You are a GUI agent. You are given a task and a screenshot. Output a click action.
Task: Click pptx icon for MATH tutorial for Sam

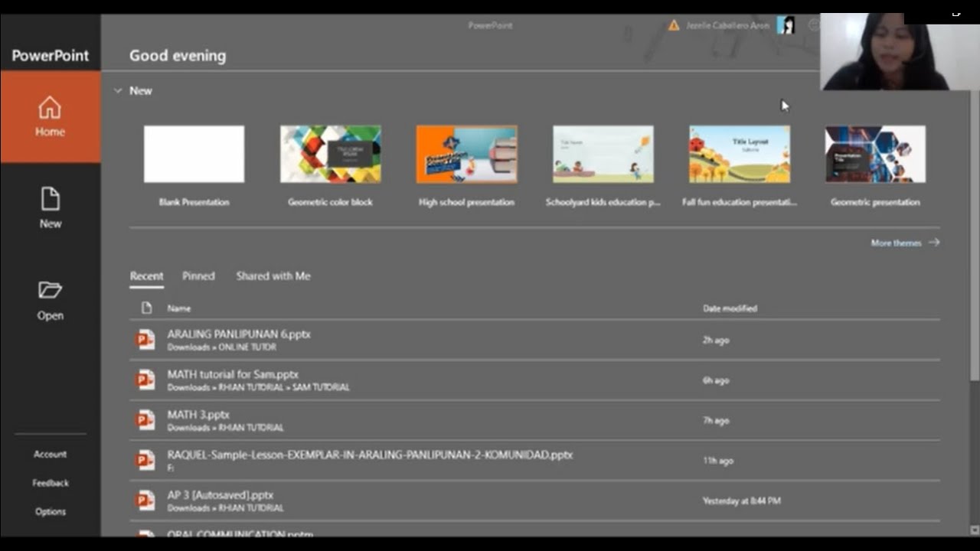[x=145, y=380]
